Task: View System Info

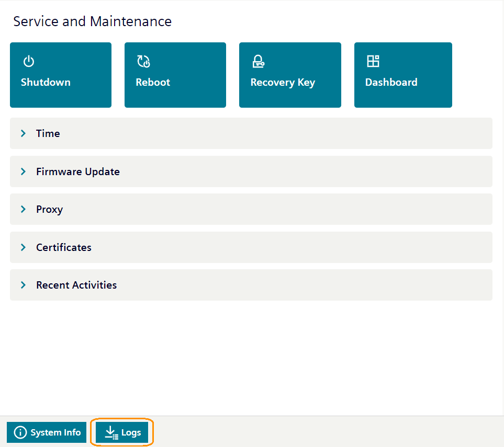Action: click(x=47, y=432)
